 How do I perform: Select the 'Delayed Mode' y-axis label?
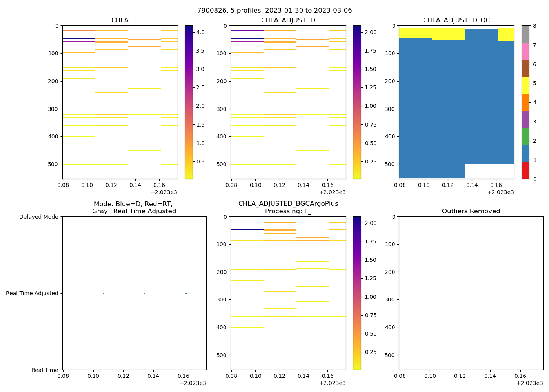pos(38,217)
